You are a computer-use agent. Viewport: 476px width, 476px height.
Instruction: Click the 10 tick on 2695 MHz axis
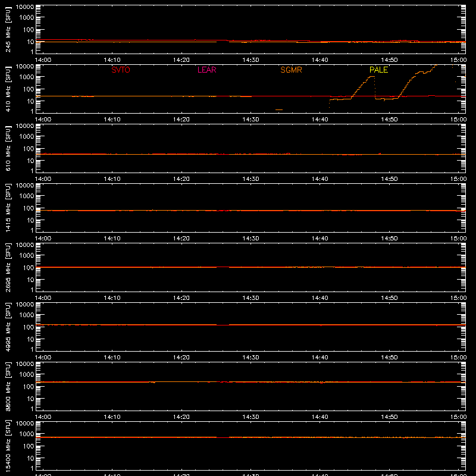pos(31,280)
